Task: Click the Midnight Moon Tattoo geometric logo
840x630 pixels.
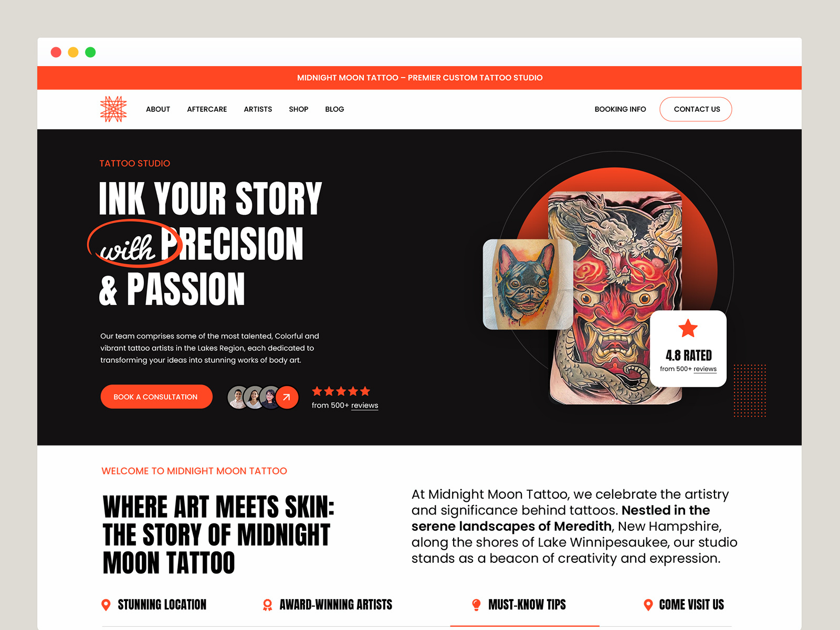Action: [x=113, y=109]
